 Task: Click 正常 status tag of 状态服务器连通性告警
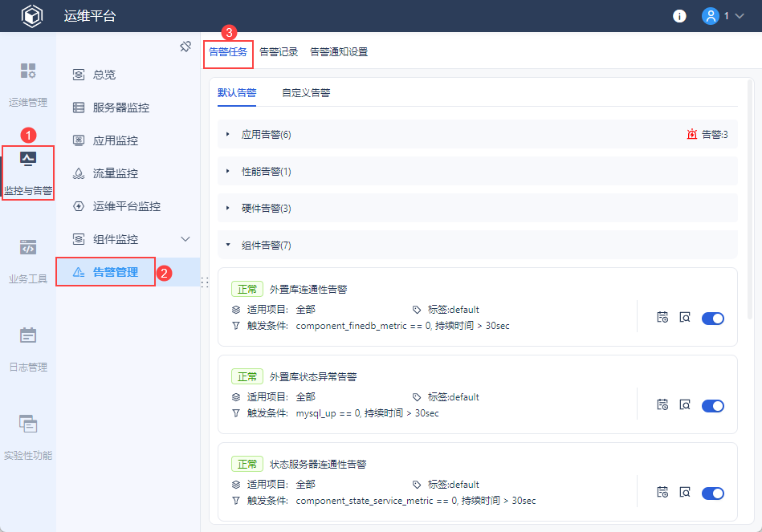[247, 464]
